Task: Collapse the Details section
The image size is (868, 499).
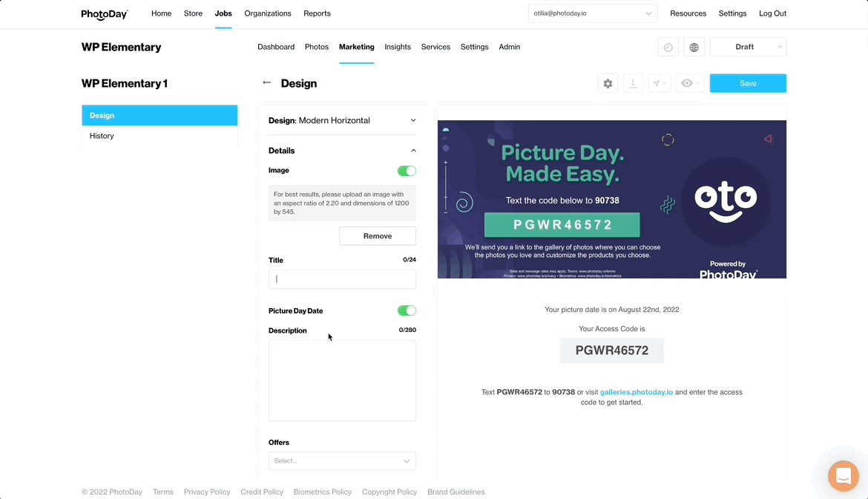Action: coord(413,151)
